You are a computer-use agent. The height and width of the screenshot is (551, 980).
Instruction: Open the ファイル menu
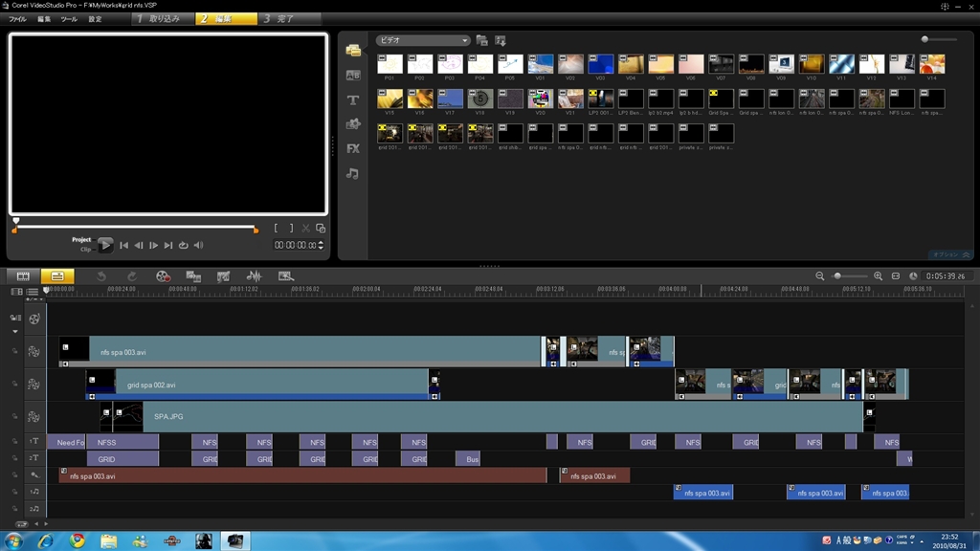coord(17,19)
